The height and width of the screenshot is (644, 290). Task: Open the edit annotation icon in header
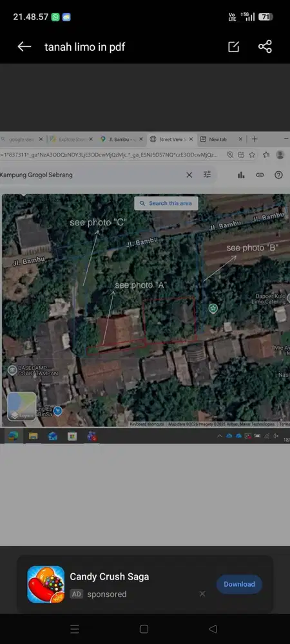click(233, 47)
